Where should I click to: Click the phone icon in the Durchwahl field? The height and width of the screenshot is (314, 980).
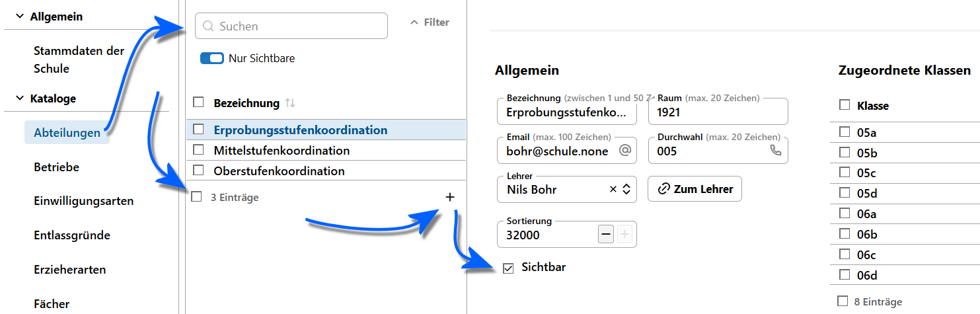click(x=776, y=151)
